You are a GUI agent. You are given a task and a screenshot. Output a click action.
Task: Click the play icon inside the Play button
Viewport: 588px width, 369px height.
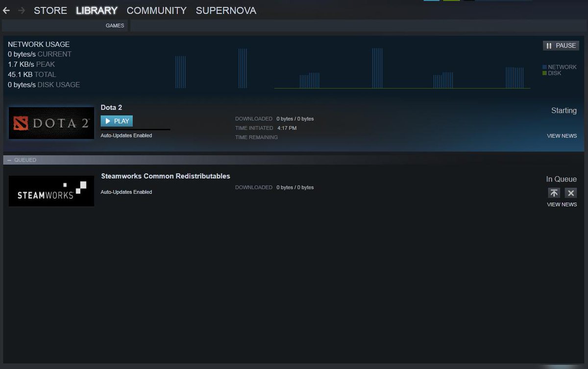click(108, 121)
